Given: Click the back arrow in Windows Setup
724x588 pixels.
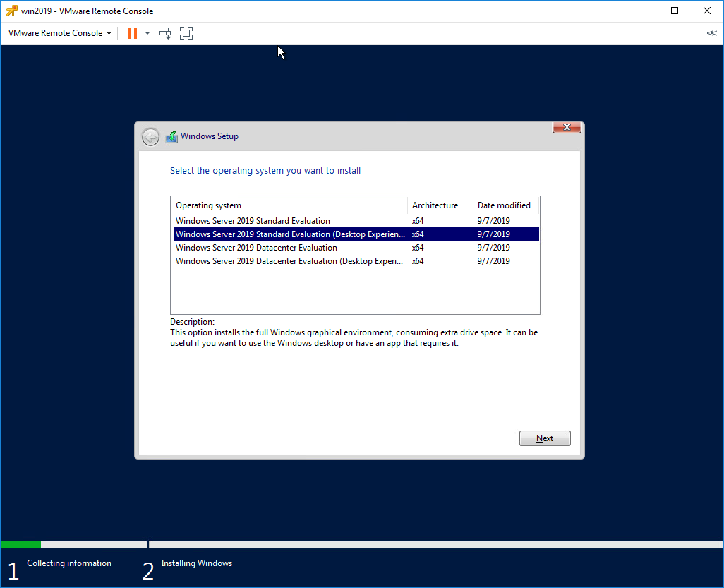Looking at the screenshot, I should point(150,136).
